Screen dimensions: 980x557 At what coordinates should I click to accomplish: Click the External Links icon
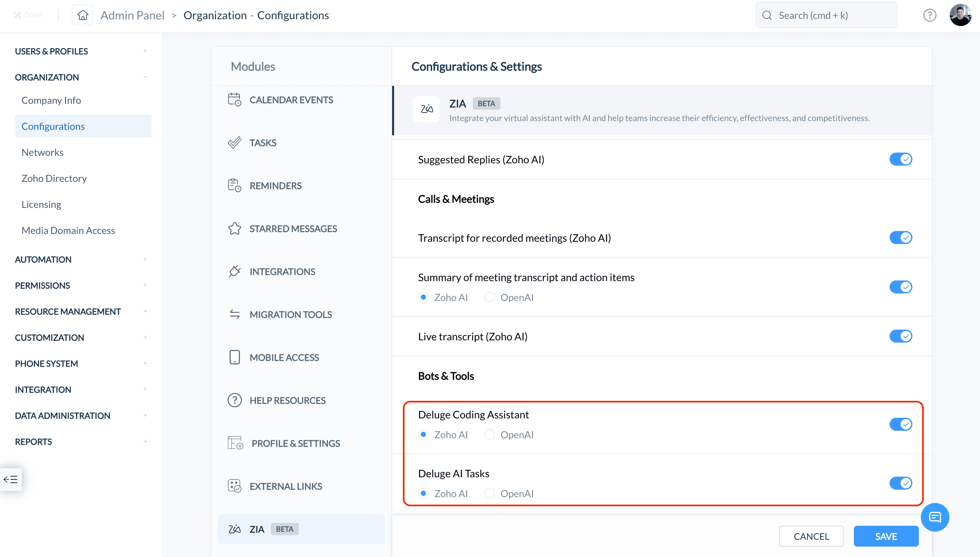234,486
